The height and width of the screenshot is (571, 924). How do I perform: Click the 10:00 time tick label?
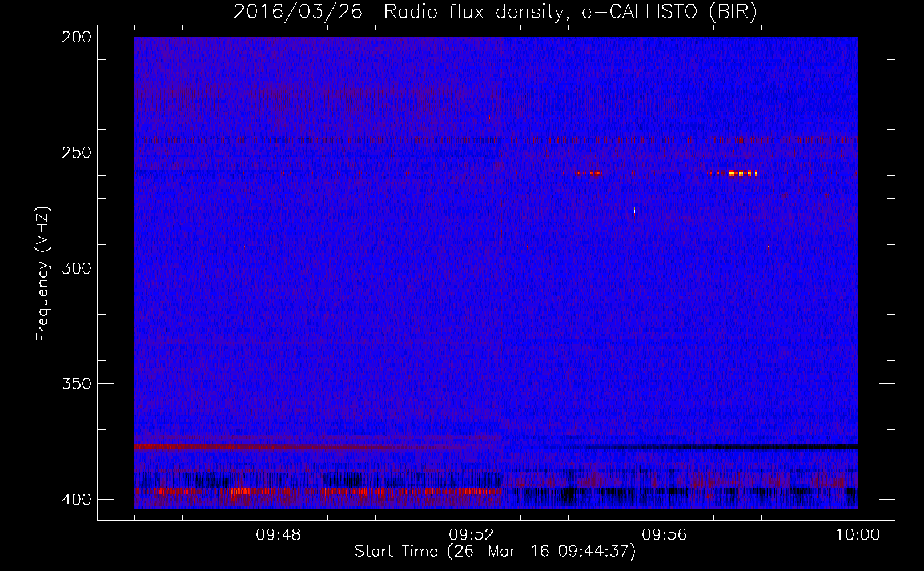point(858,535)
